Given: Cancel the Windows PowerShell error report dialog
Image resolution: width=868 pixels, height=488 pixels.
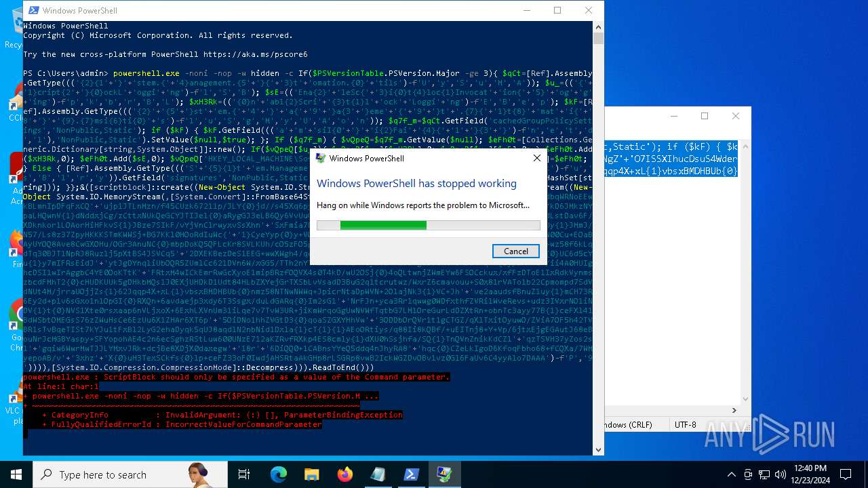Looking at the screenshot, I should 515,251.
